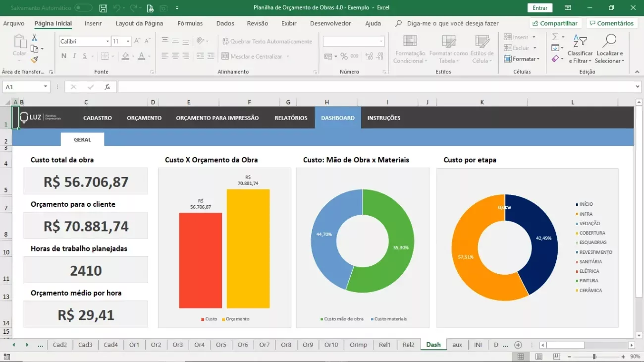Switch to the Or5 sheet tab
The image size is (644, 362).
tap(221, 345)
